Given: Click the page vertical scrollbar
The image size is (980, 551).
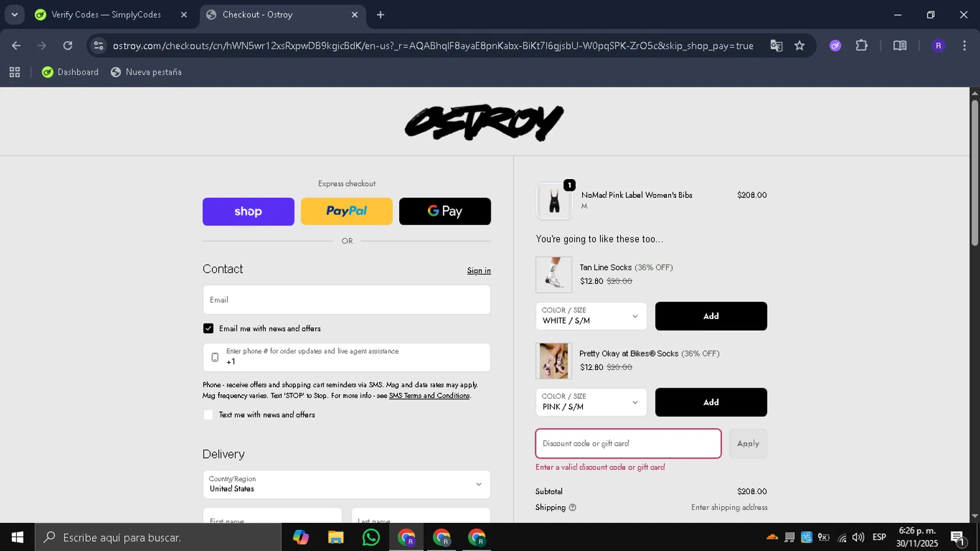Looking at the screenshot, I should (974, 173).
